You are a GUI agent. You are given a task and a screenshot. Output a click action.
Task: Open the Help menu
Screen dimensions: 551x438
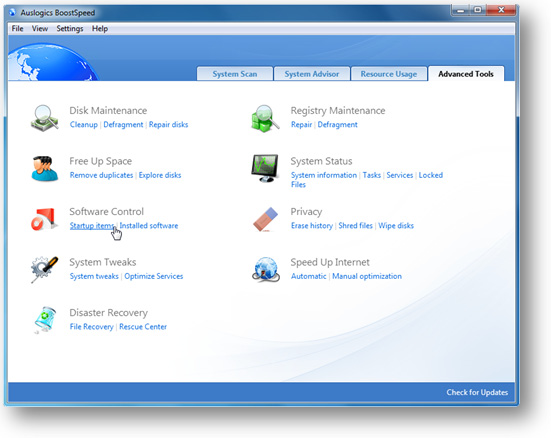click(x=100, y=28)
